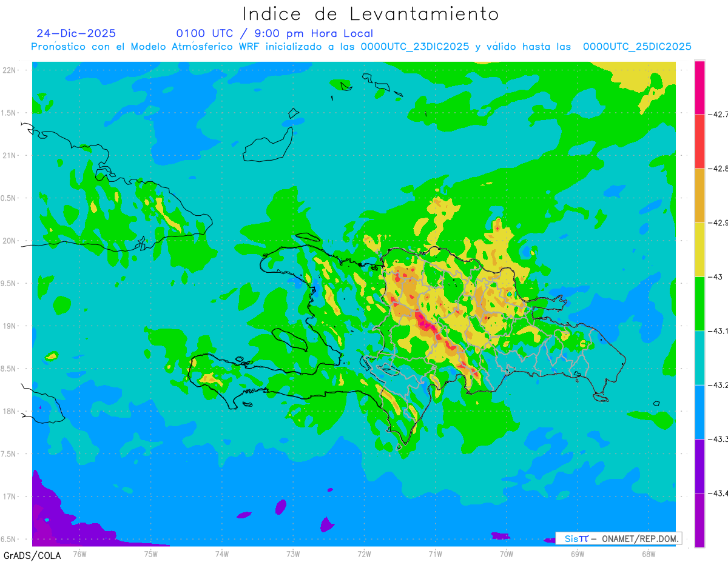Select the yellow segment of the color bar
The height and width of the screenshot is (562, 728).
[699, 249]
